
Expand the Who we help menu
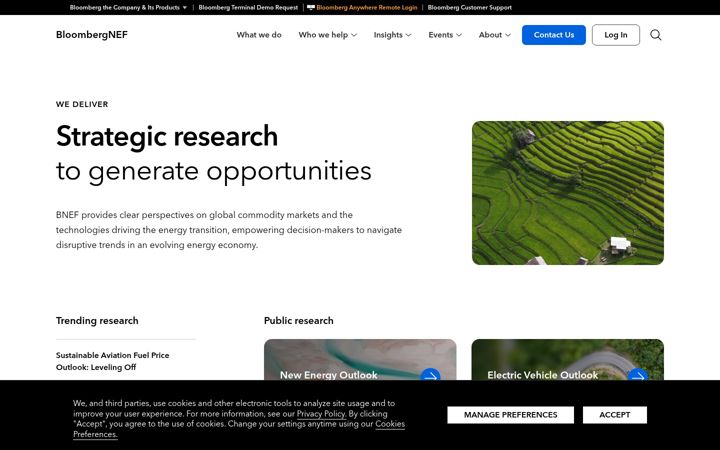327,35
